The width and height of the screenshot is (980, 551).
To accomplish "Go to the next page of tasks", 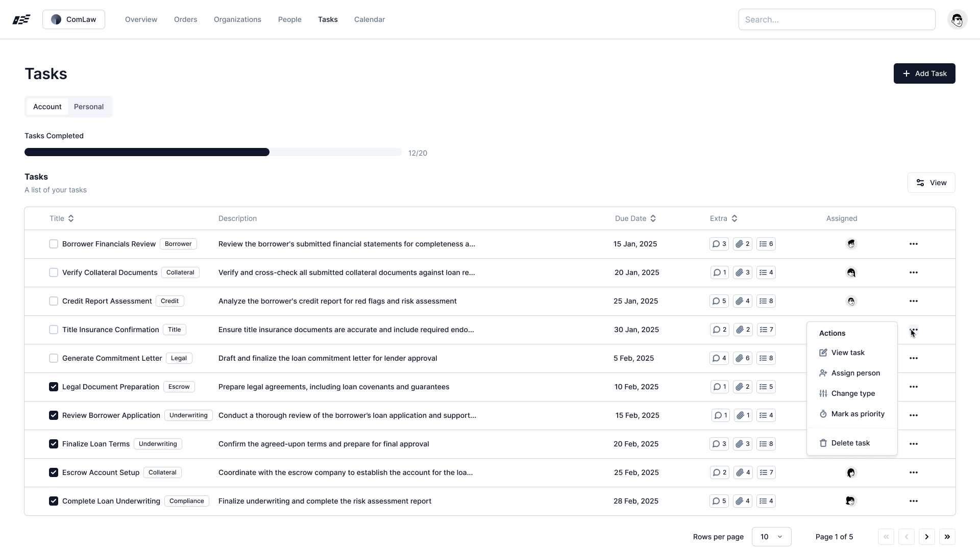I will 926,537.
